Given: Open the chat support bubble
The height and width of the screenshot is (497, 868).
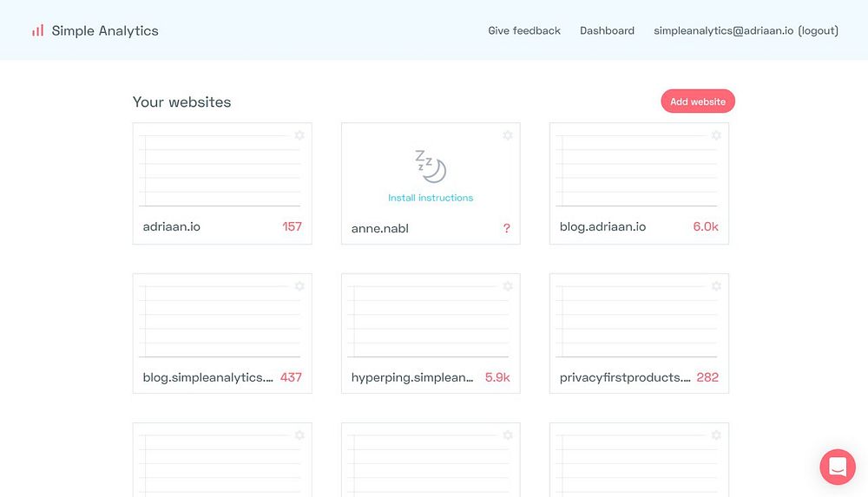Looking at the screenshot, I should point(838,467).
